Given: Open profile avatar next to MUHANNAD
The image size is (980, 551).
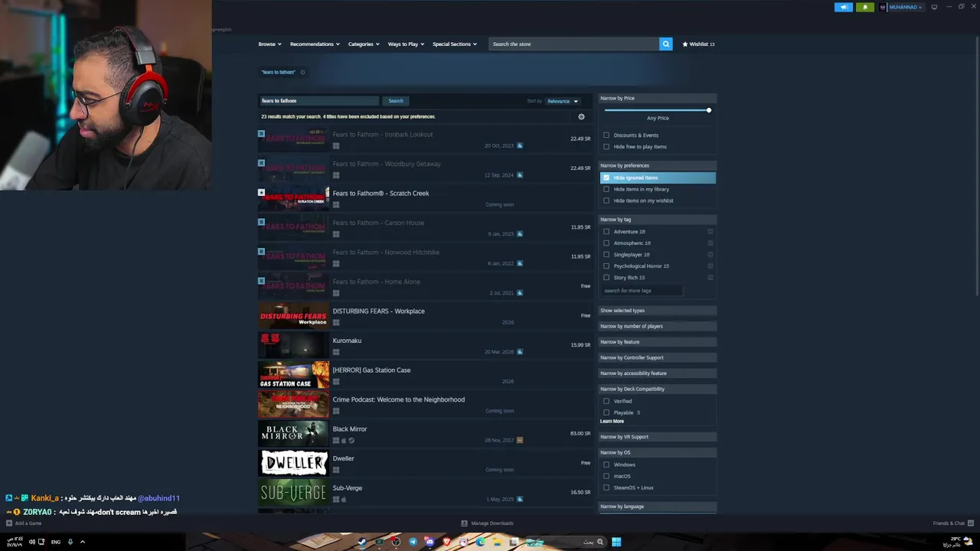Looking at the screenshot, I should click(x=883, y=7).
